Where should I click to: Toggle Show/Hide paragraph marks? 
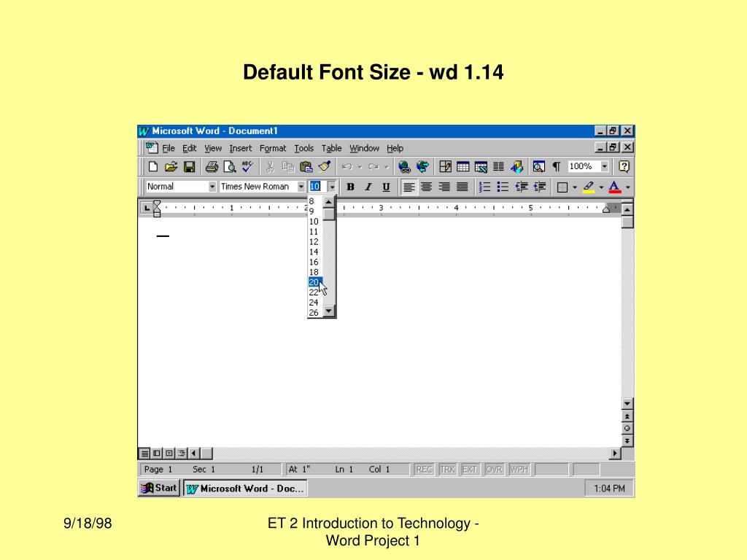pos(557,167)
